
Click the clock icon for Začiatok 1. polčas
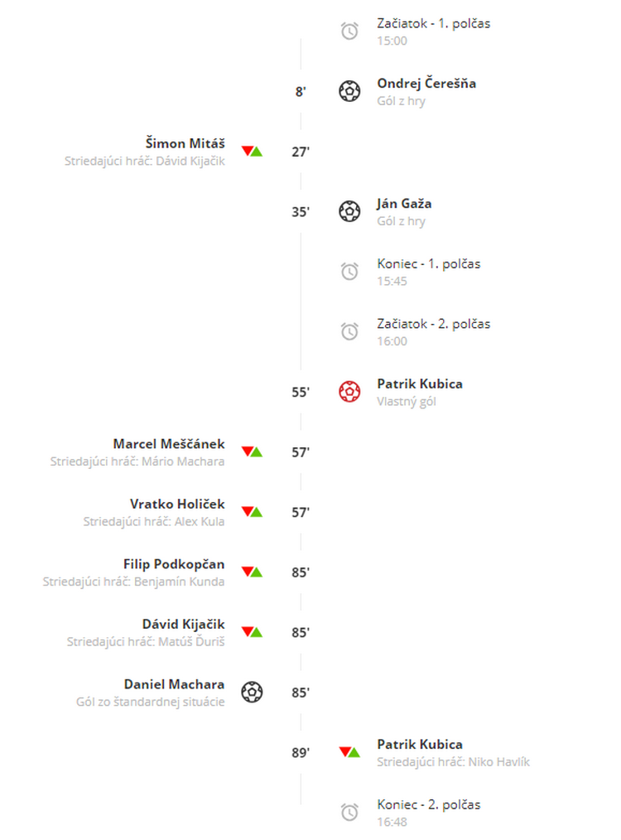(x=349, y=31)
